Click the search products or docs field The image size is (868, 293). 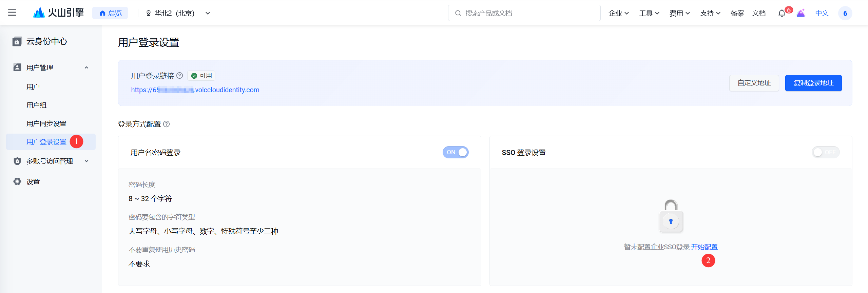(524, 13)
